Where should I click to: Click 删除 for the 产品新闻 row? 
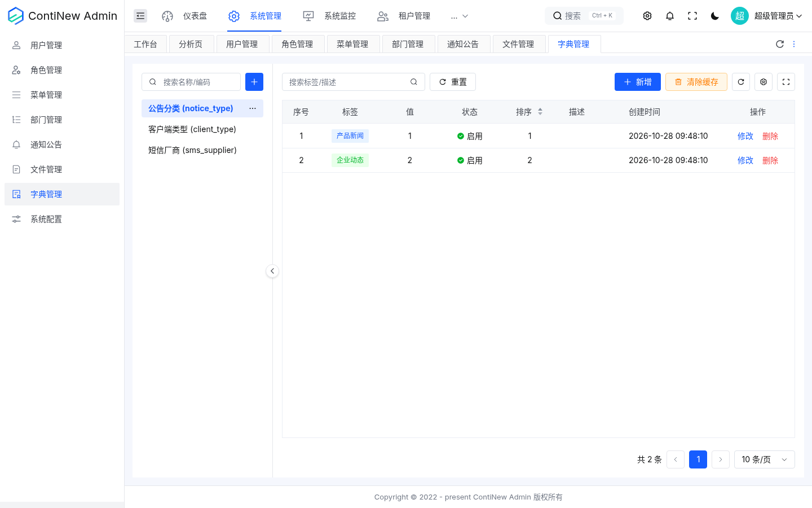[770, 136]
